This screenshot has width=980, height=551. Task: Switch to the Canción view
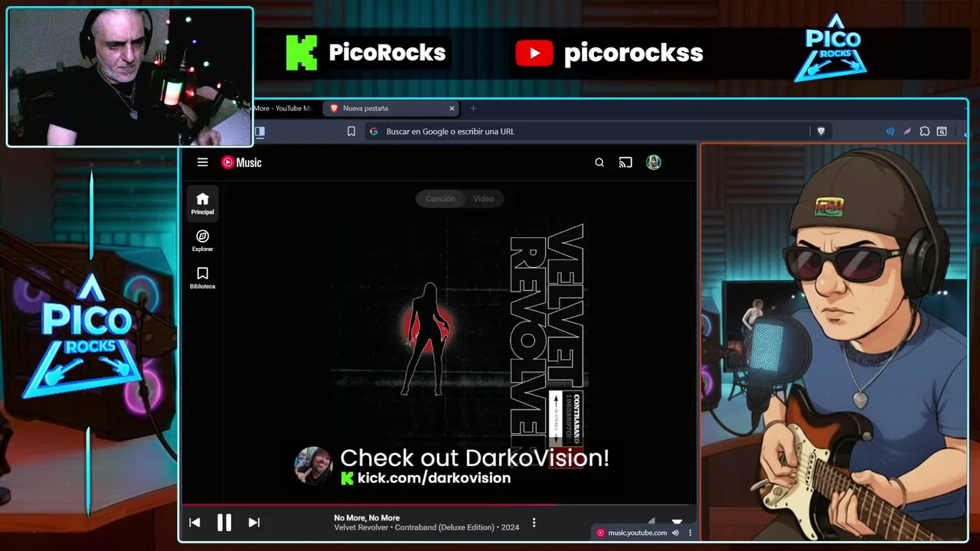coord(440,199)
